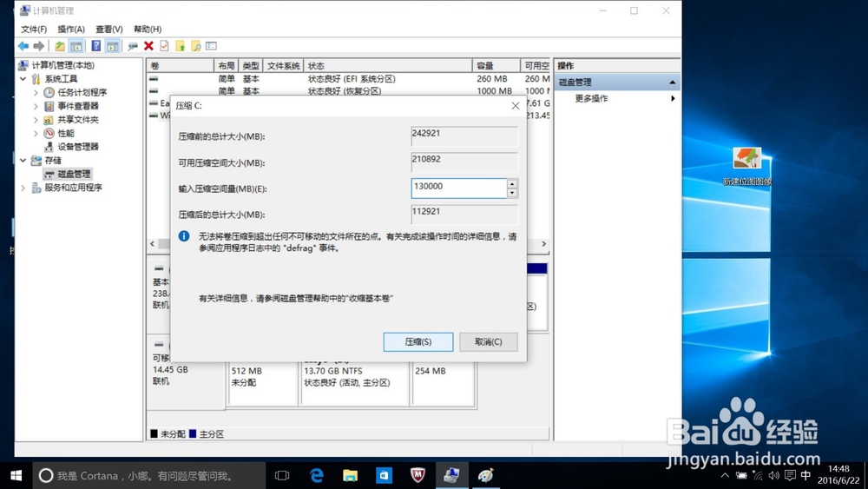
Task: Select the 512 MB 未分配 partition block
Action: [x=262, y=383]
